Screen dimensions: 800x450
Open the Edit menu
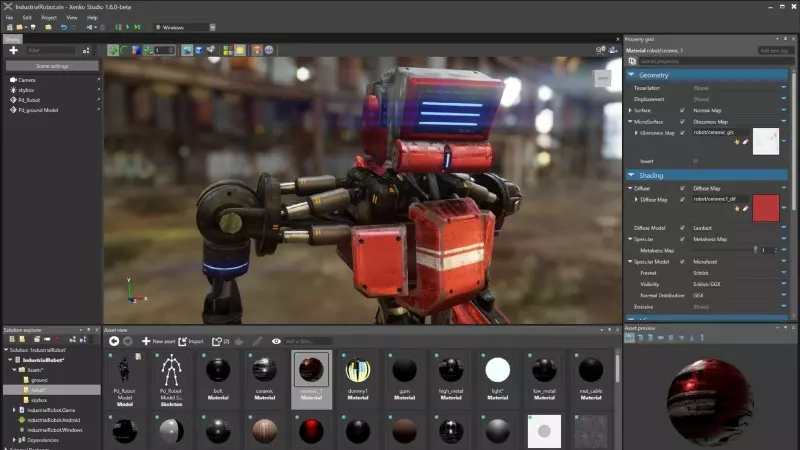click(27, 17)
